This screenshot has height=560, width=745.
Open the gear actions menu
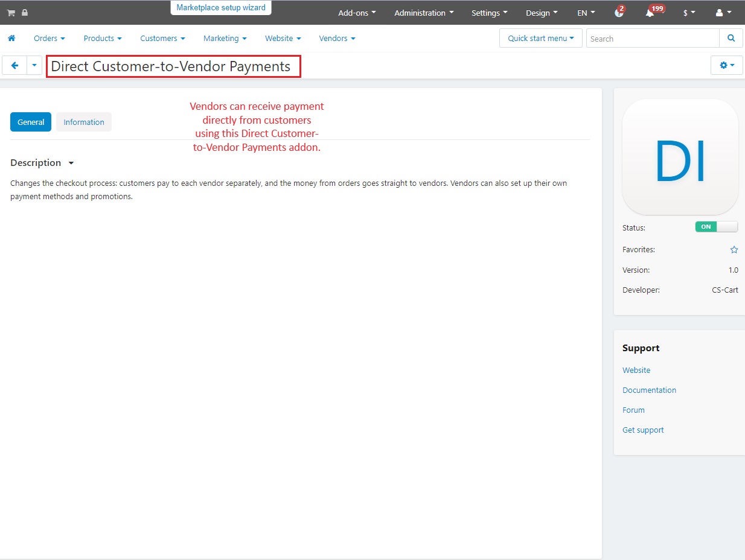[x=726, y=65]
